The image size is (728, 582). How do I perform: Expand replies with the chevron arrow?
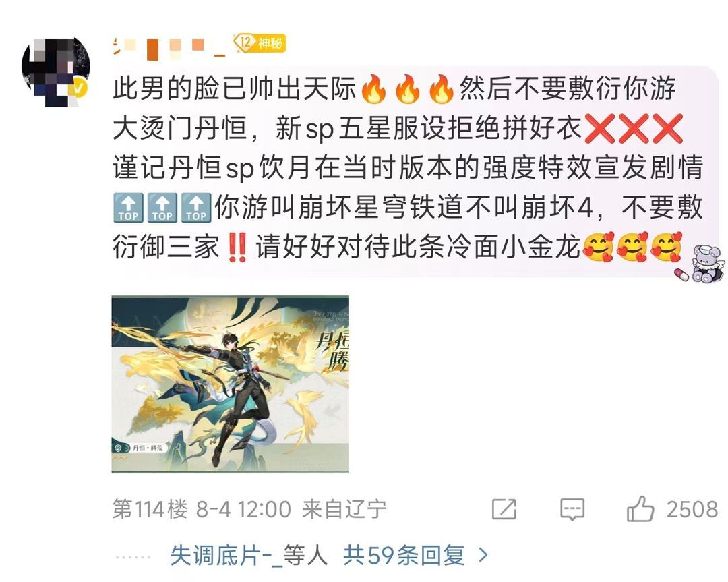[483, 554]
